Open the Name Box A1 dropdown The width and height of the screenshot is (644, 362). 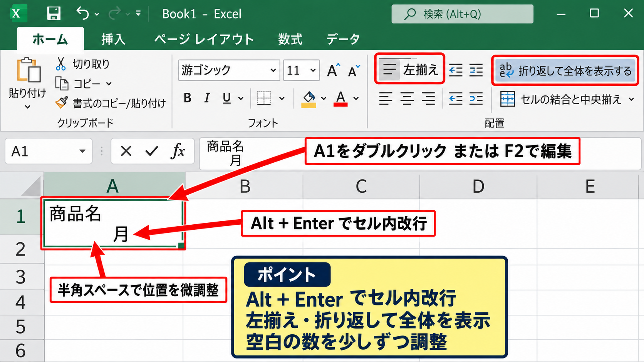(82, 151)
